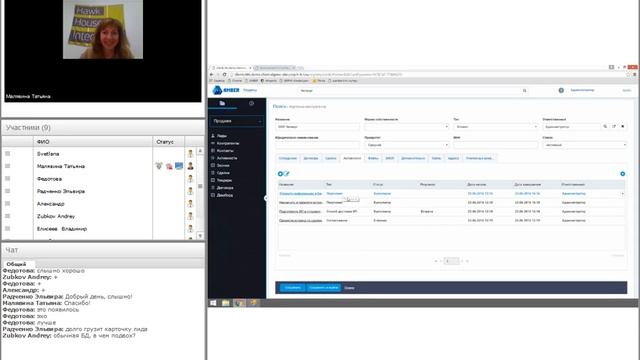Click the fourth taskbar application icon
The image size is (640, 360).
253,303
